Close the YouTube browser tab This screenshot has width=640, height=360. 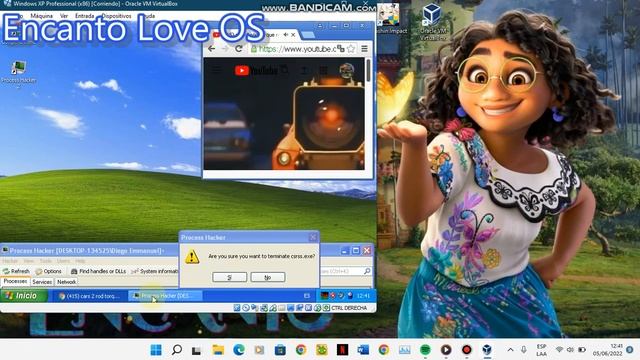tap(293, 35)
